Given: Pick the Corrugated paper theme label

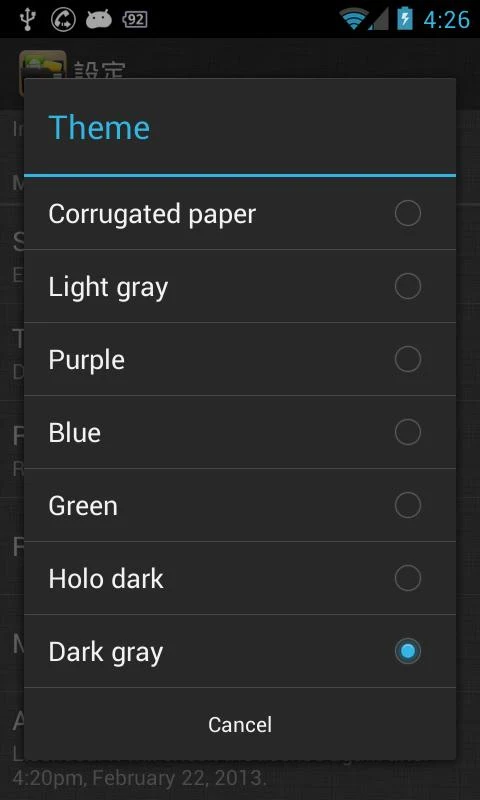Looking at the screenshot, I should [x=152, y=214].
